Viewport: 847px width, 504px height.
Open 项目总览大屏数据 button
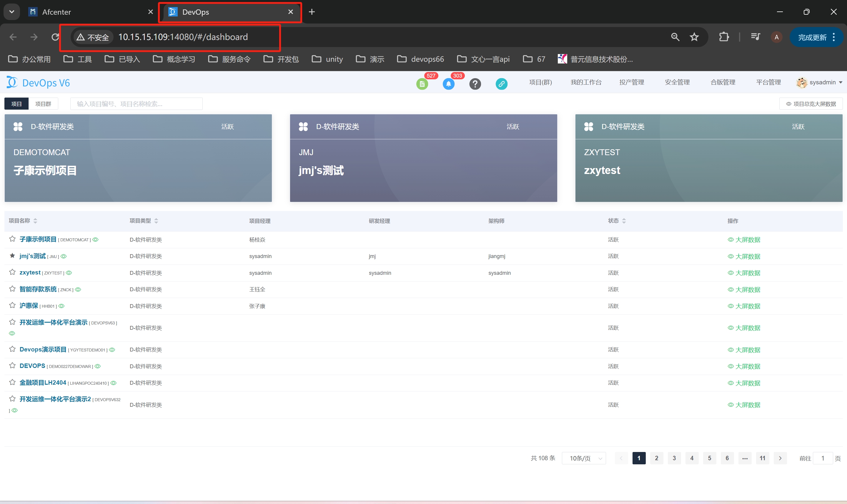tap(811, 103)
